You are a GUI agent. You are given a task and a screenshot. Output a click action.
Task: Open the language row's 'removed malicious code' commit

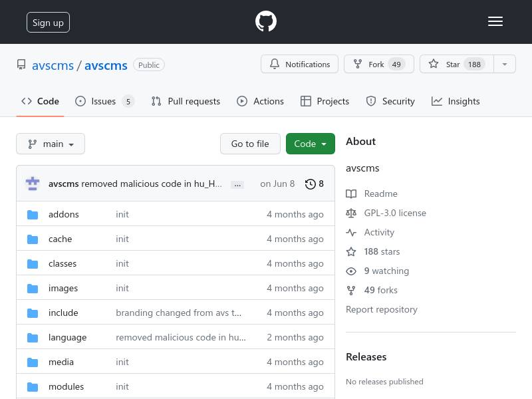[x=181, y=338]
